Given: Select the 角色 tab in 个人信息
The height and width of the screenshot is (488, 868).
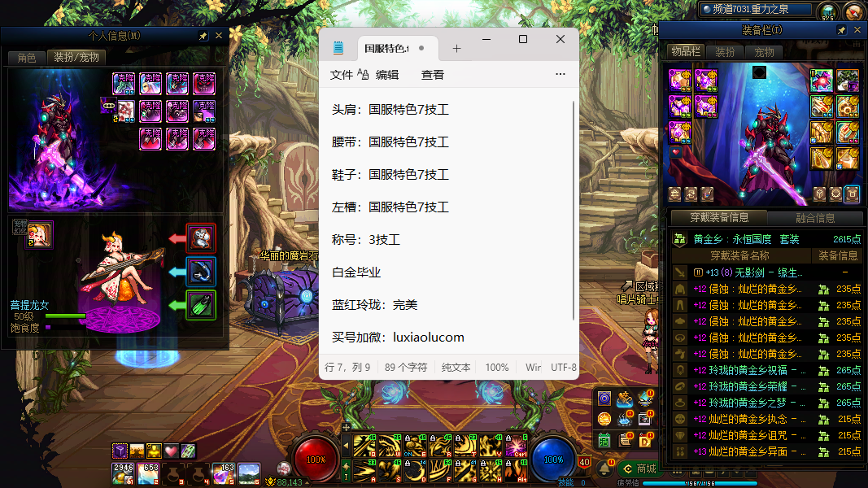Looking at the screenshot, I should point(26,58).
